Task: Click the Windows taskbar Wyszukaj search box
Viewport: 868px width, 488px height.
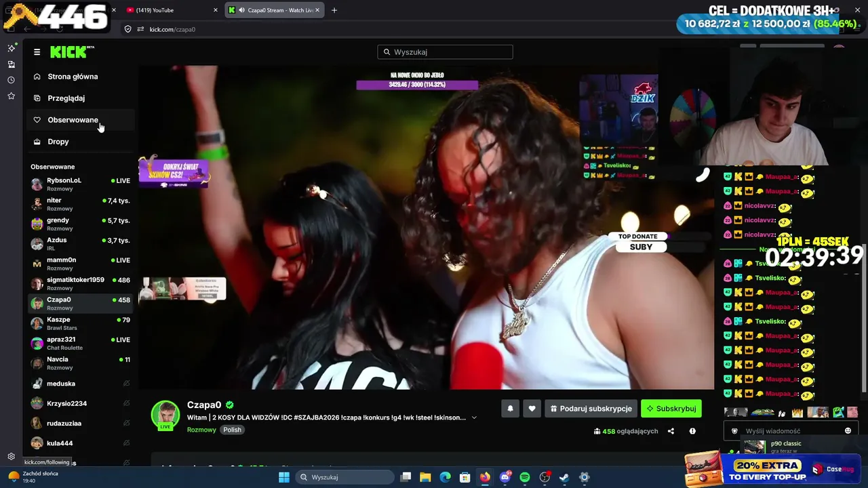Action: pyautogui.click(x=345, y=477)
